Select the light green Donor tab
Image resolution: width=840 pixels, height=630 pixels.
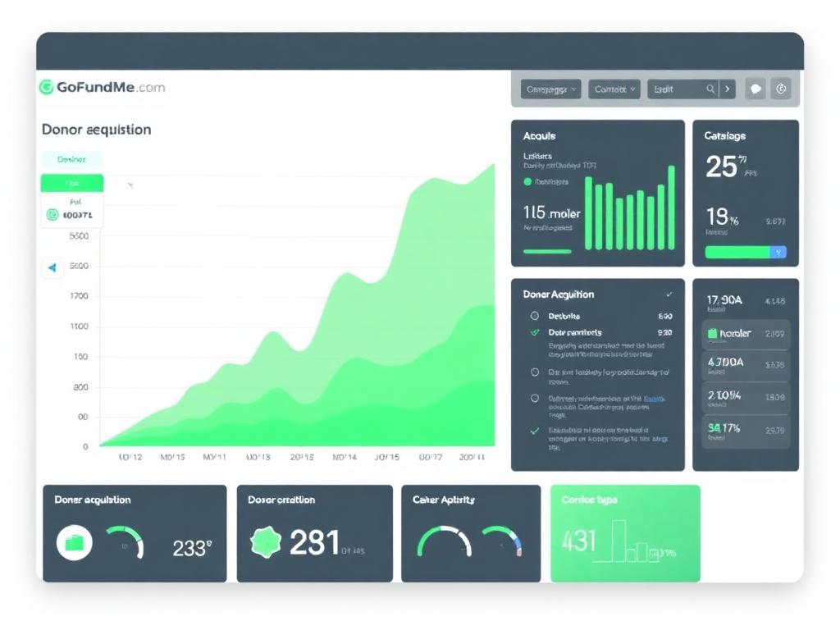click(x=71, y=160)
